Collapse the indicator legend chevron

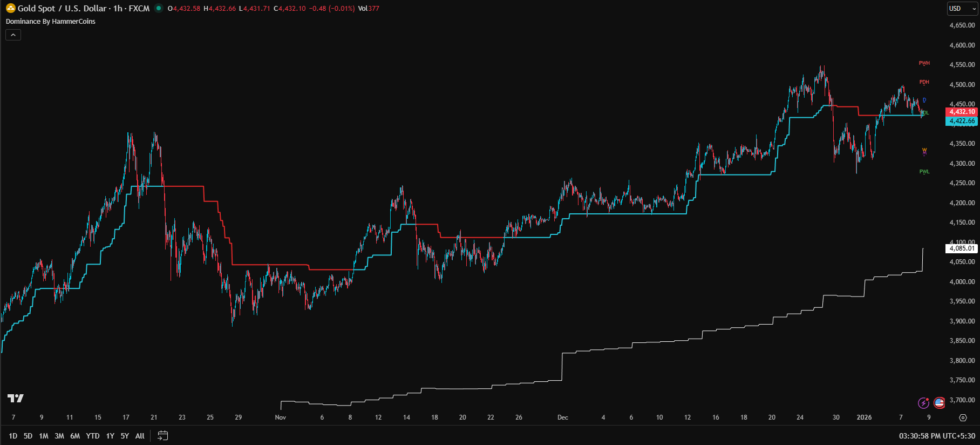(x=13, y=35)
